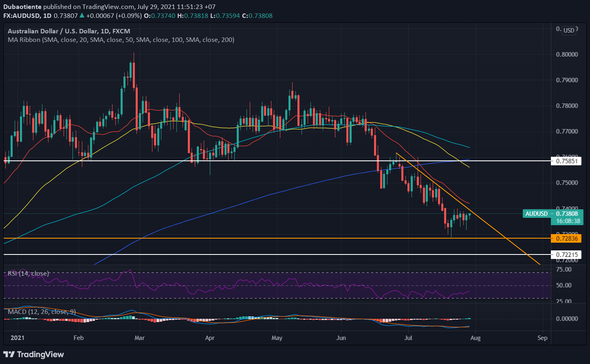Click the 2021 time axis label
The image size is (590, 364).
17,338
